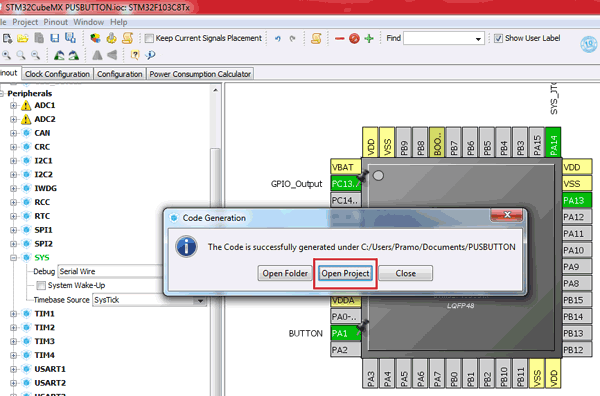Select the SPI2 peripheral tree item

click(43, 244)
